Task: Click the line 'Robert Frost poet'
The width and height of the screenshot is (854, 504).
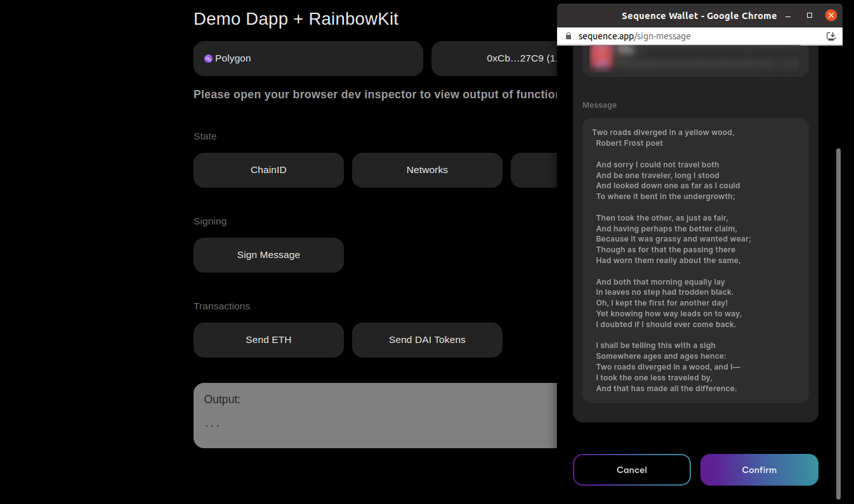Action: [x=629, y=143]
